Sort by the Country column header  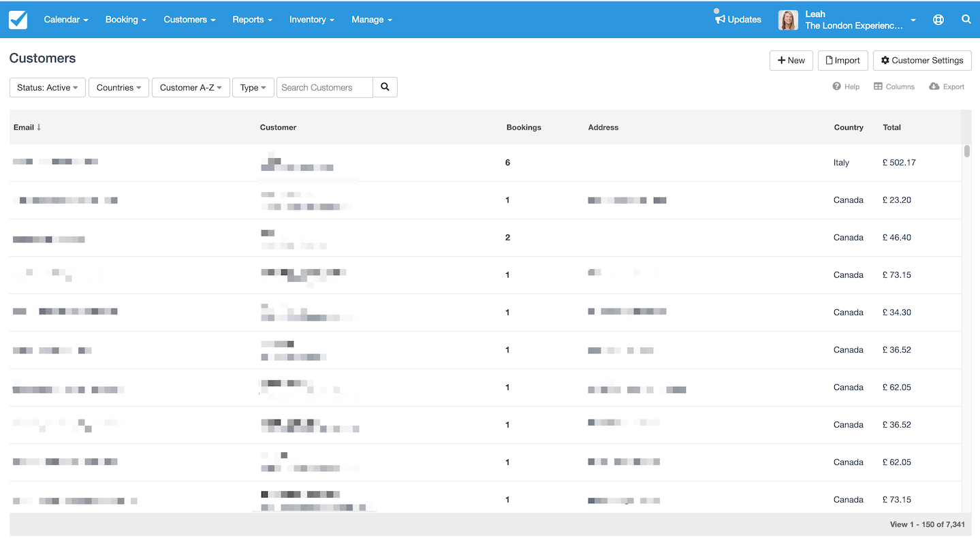pos(849,127)
